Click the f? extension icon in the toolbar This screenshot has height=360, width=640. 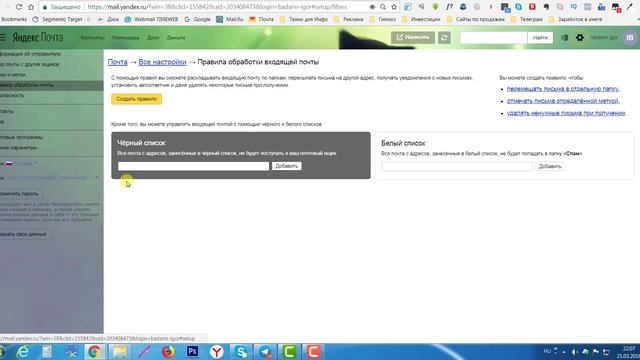coord(449,7)
